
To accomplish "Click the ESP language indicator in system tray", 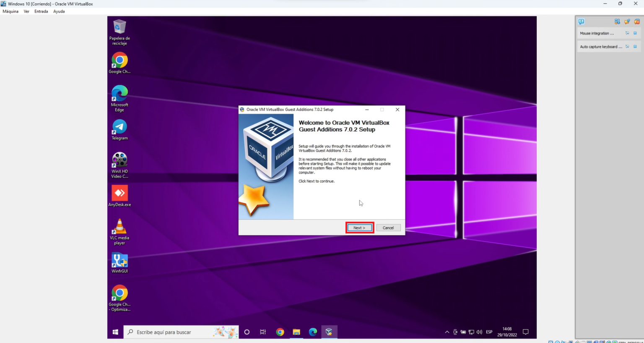I will pyautogui.click(x=489, y=332).
